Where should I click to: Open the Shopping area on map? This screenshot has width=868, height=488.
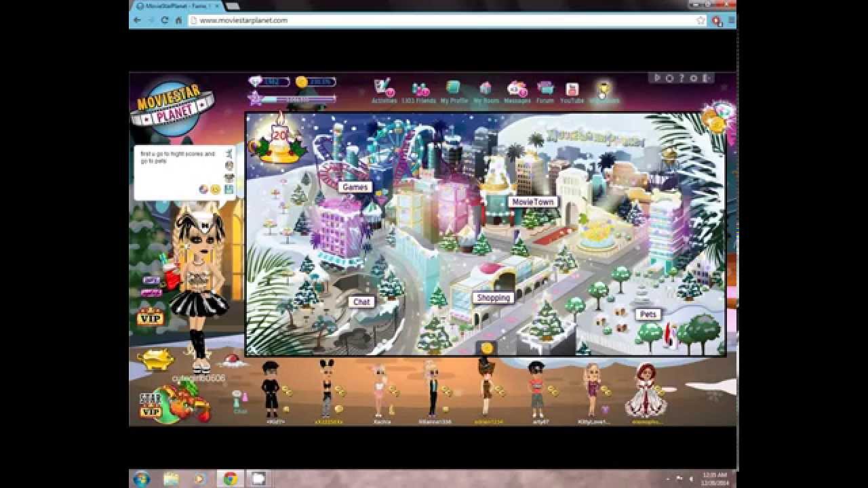tap(493, 298)
